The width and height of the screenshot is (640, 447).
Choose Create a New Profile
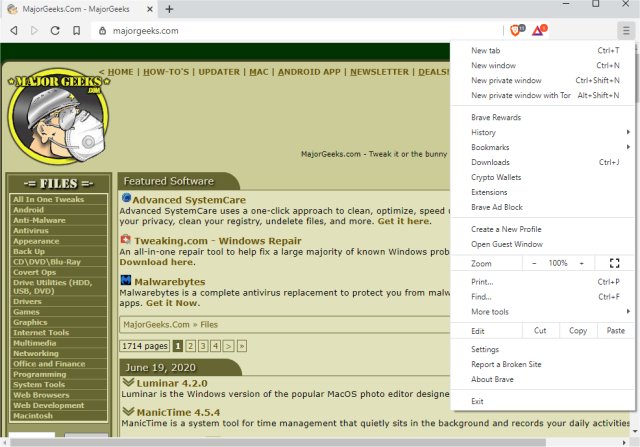point(543,229)
